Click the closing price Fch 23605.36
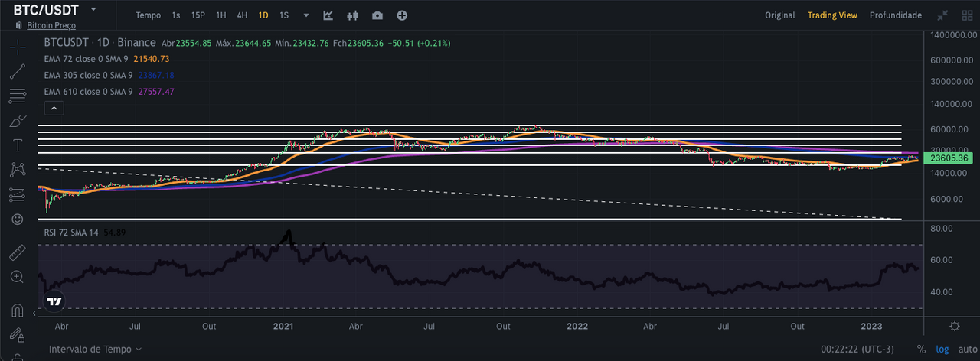 358,44
